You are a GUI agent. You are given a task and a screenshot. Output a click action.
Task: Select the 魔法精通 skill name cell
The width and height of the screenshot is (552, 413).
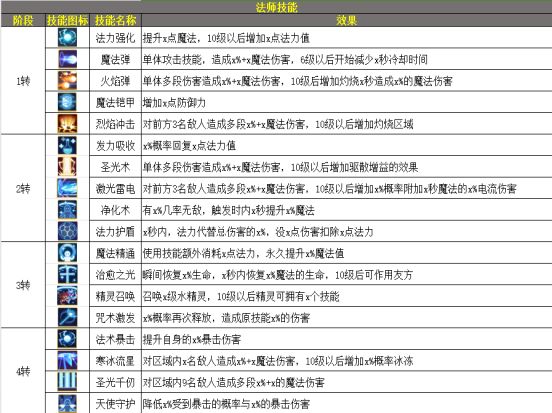115,253
